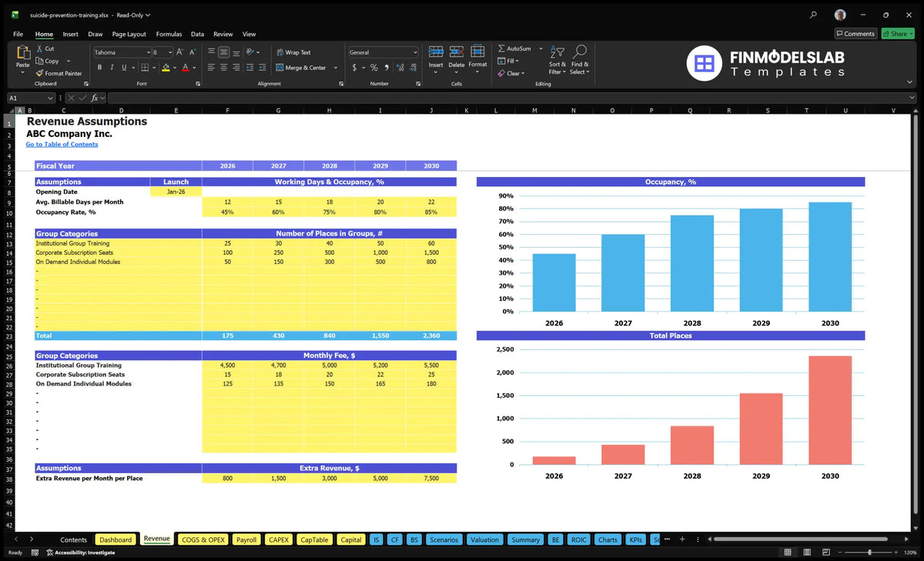Switch to the Formulas ribbon tab
Image resolution: width=924 pixels, height=561 pixels.
(169, 34)
